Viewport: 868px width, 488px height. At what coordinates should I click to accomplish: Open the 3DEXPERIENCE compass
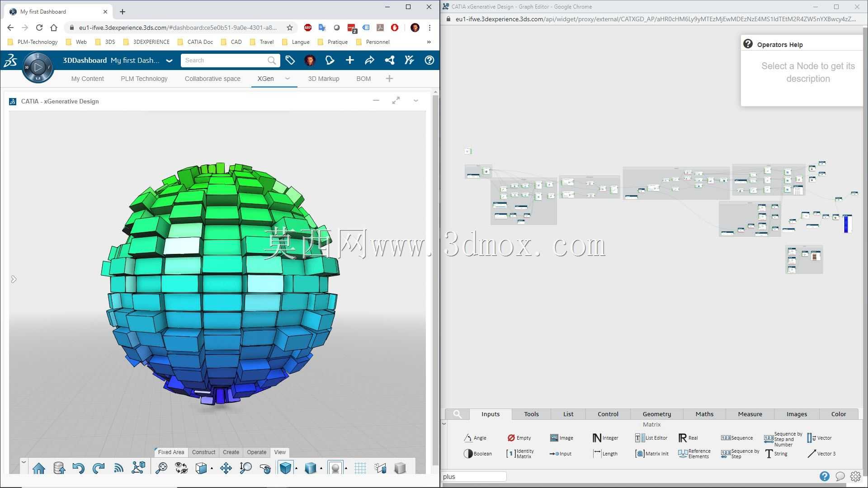tap(38, 68)
